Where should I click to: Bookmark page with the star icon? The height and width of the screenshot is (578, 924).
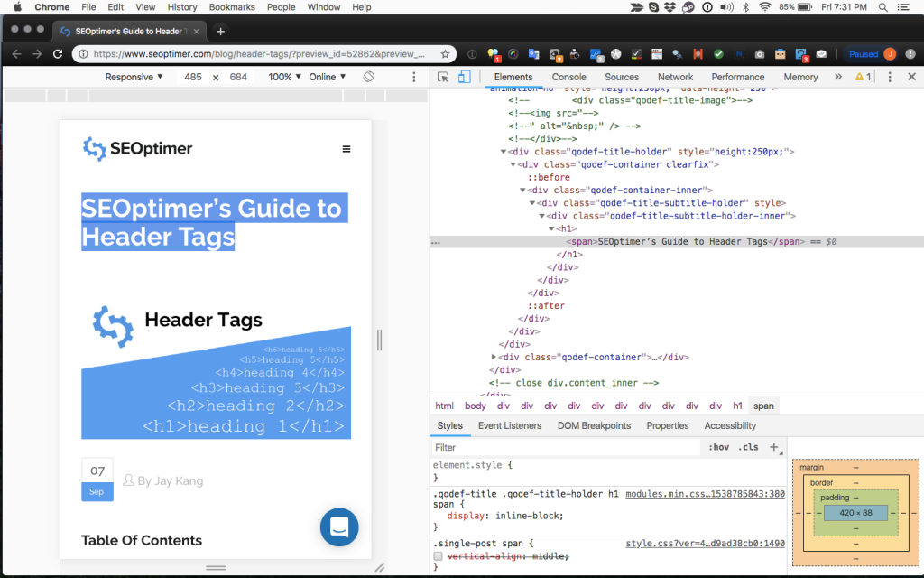coord(445,54)
